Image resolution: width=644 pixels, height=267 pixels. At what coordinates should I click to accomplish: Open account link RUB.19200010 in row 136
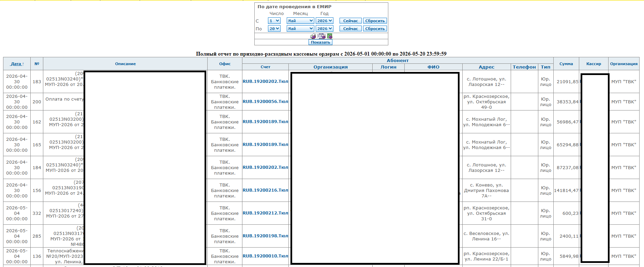point(266,256)
